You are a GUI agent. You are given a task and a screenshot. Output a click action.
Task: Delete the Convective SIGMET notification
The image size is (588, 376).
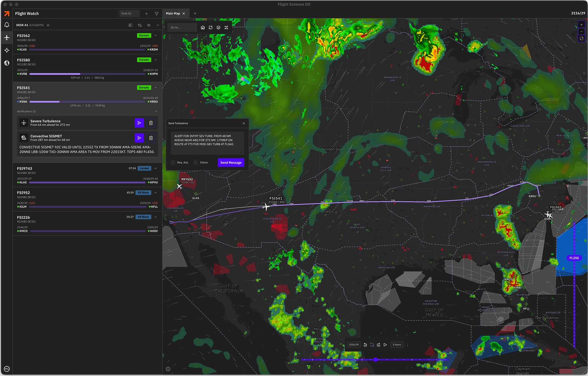151,138
